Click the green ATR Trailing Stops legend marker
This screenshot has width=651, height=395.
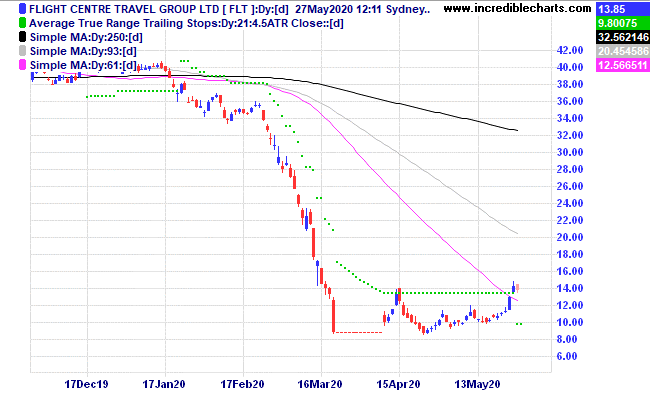point(22,23)
